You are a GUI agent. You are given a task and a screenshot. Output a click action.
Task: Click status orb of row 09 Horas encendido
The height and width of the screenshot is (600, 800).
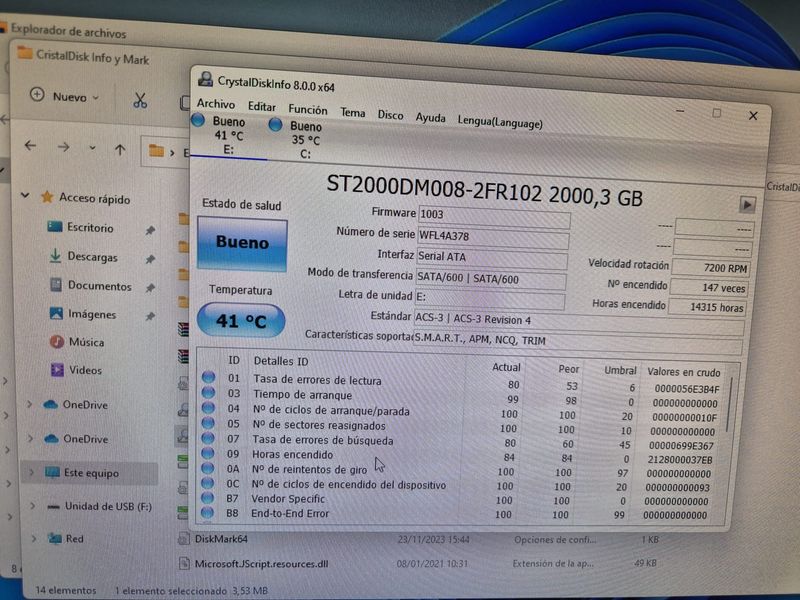tap(208, 453)
